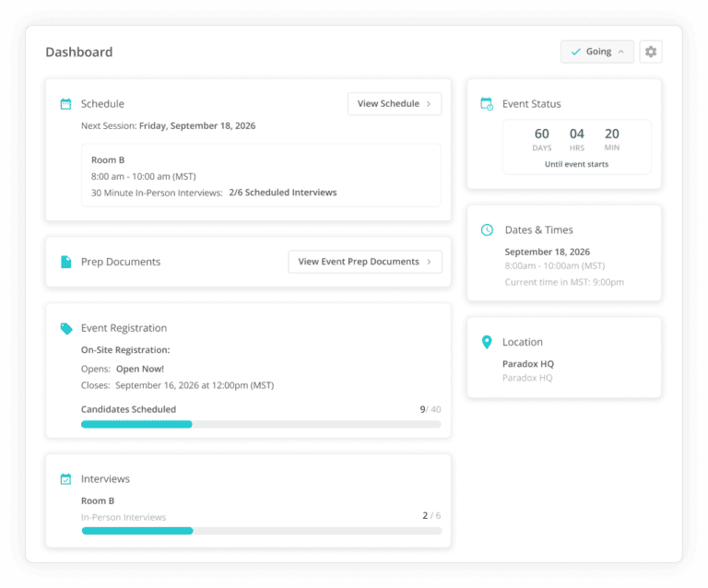Click 'September 18, 2026' in Dates & Times

548,252
